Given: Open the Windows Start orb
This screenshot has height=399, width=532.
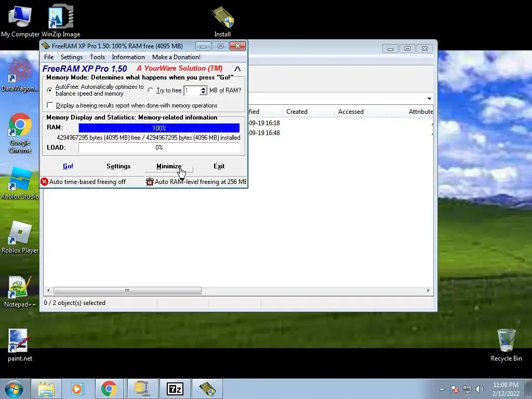Looking at the screenshot, I should click(14, 389).
